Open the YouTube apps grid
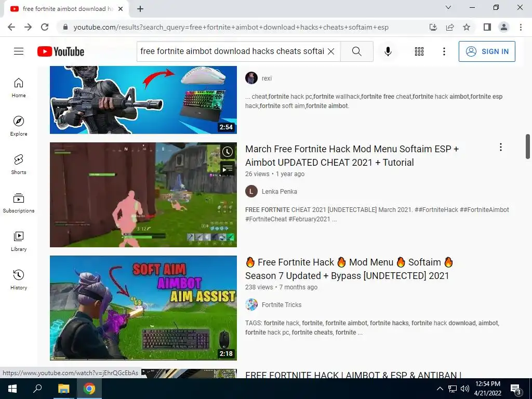This screenshot has height=399, width=532. 419,51
